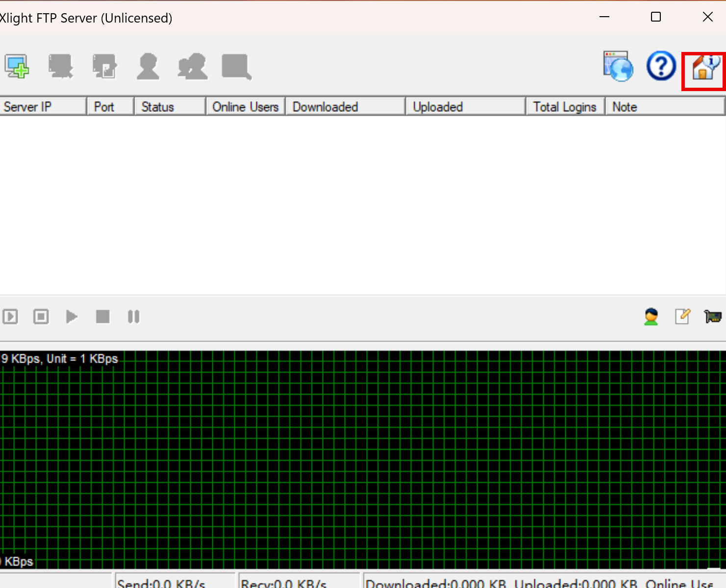The image size is (726, 588).
Task: Open Help with the question mark icon
Action: 661,66
